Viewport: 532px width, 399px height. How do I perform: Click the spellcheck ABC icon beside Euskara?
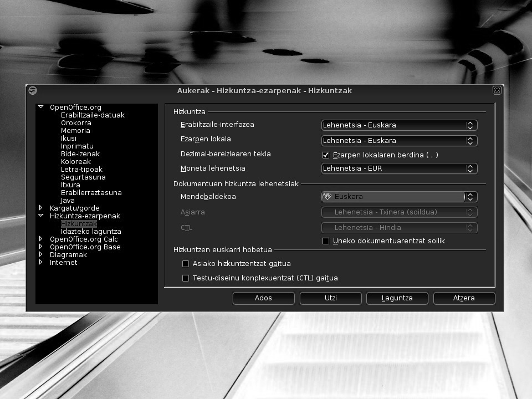point(327,196)
